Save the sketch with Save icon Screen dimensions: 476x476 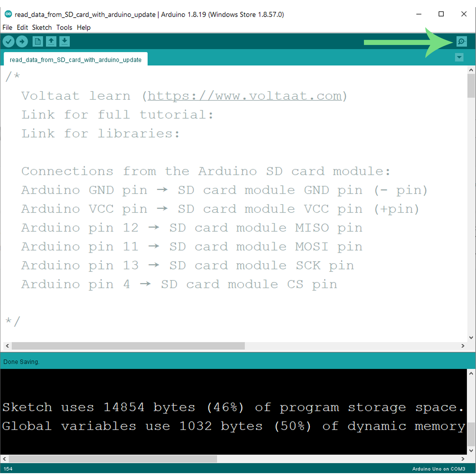click(64, 41)
